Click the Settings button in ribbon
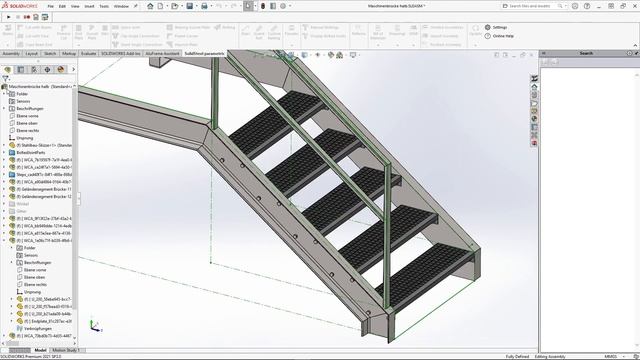The image size is (640, 360). point(496,27)
